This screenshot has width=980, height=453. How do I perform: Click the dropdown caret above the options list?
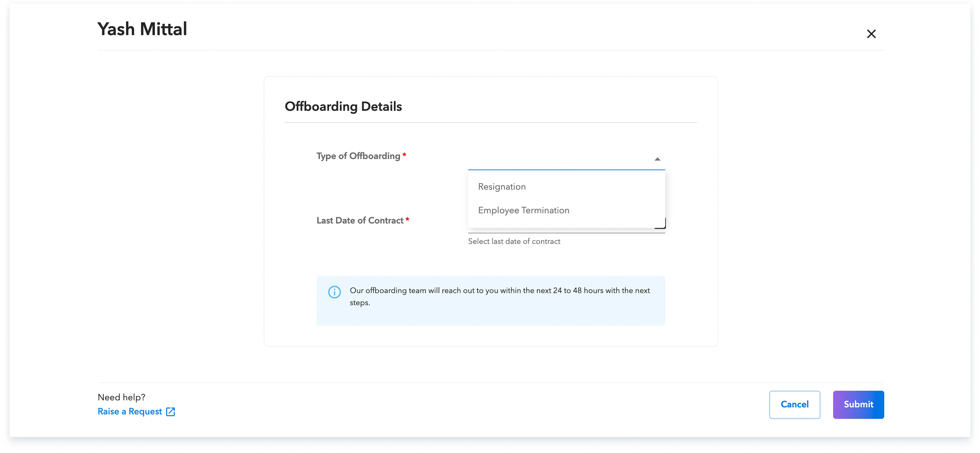657,159
